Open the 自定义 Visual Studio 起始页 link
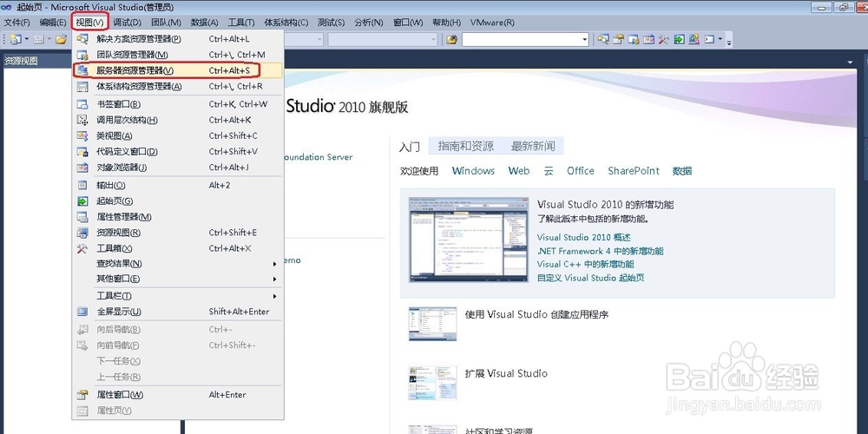 (590, 278)
